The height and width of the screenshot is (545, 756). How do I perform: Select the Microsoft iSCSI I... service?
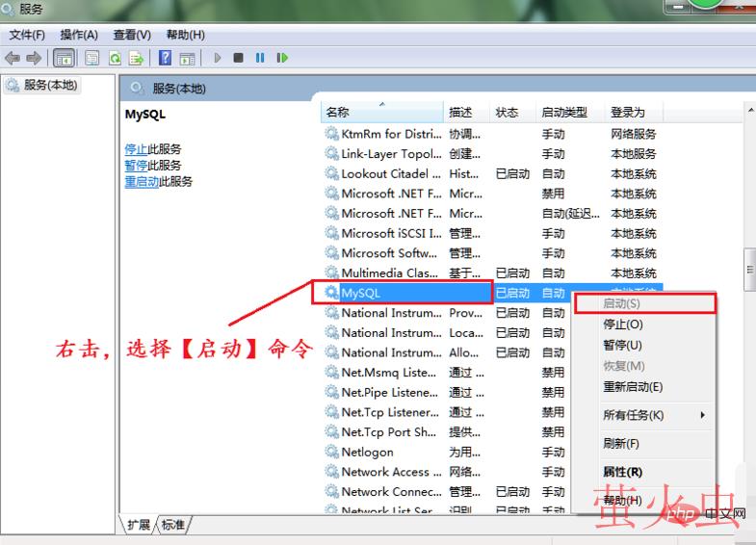pos(492,233)
